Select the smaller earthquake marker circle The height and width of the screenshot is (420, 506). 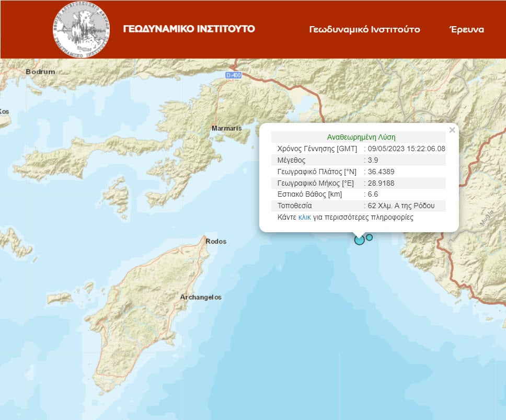[x=370, y=237]
